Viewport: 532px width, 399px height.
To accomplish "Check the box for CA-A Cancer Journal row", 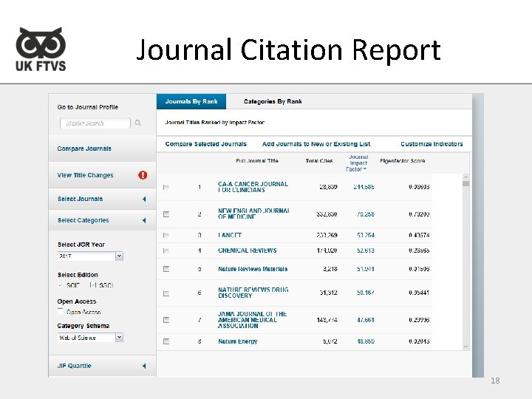I will [x=166, y=187].
